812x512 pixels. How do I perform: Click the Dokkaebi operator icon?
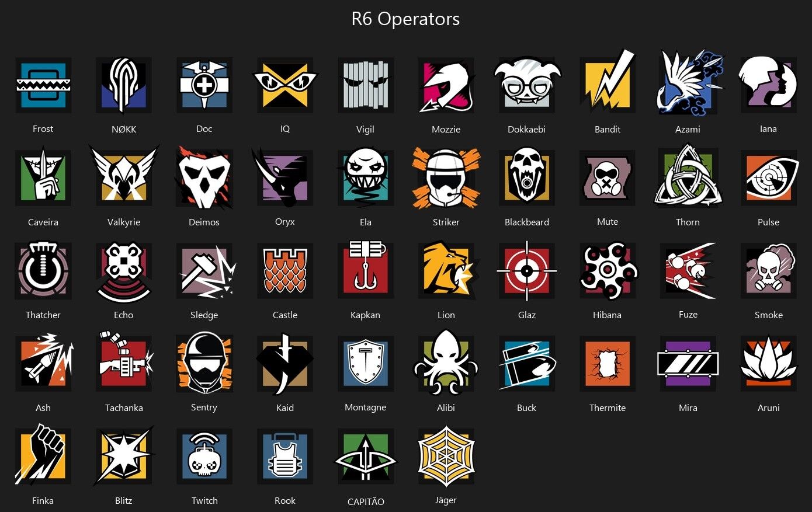pos(527,85)
